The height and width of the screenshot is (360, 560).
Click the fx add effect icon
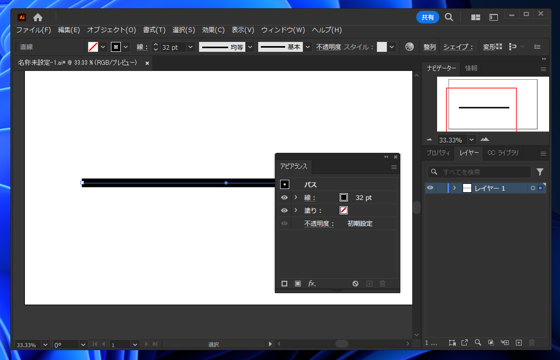click(x=311, y=284)
